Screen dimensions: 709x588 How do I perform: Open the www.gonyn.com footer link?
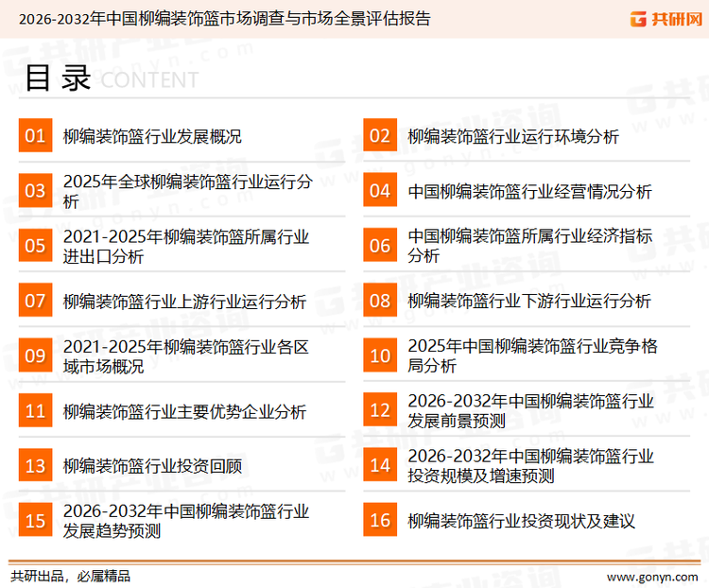click(652, 578)
